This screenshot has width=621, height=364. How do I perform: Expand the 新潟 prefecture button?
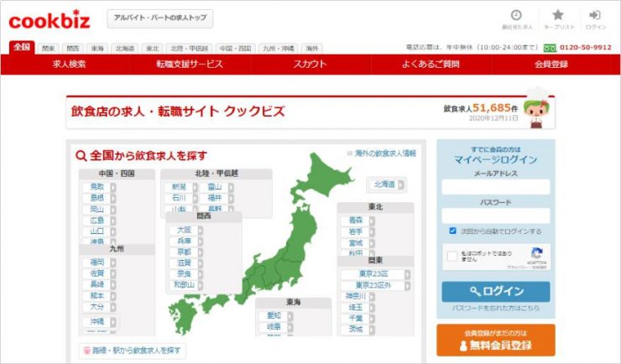click(x=180, y=187)
